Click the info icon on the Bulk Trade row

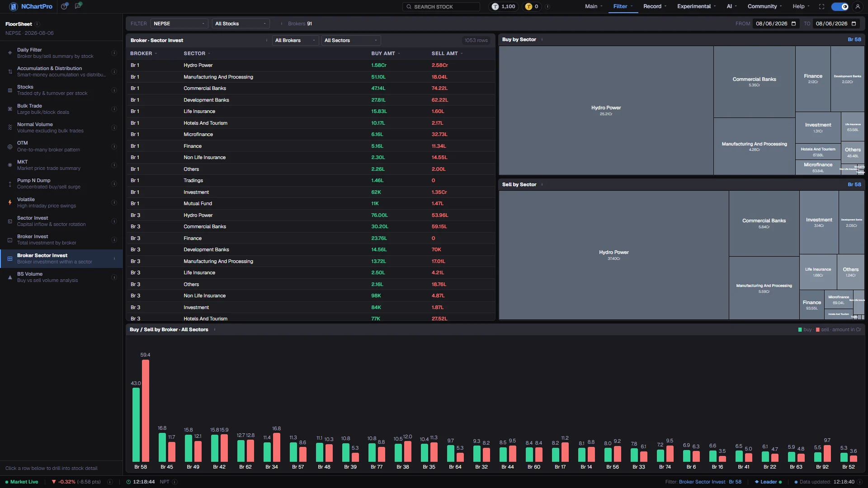[114, 109]
